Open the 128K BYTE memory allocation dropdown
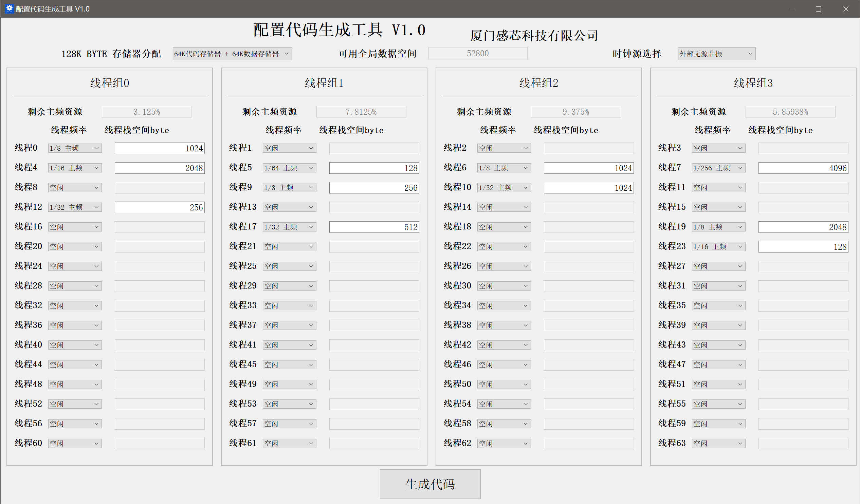Image resolution: width=860 pixels, height=504 pixels. pos(232,54)
